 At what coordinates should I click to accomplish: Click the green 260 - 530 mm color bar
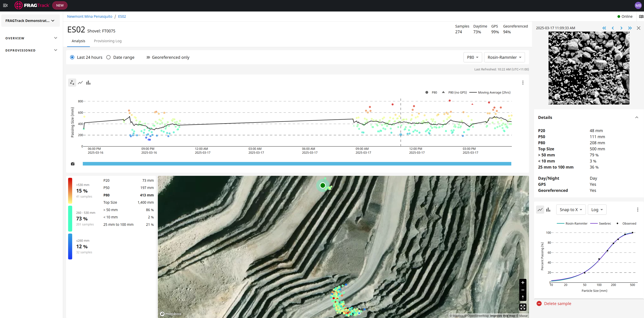coord(70,219)
